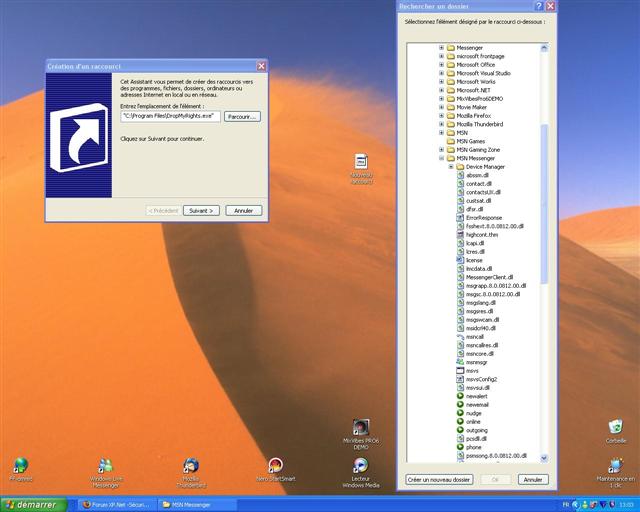Expand the Mozilla Firefox folder
640x512 pixels.
(x=441, y=115)
